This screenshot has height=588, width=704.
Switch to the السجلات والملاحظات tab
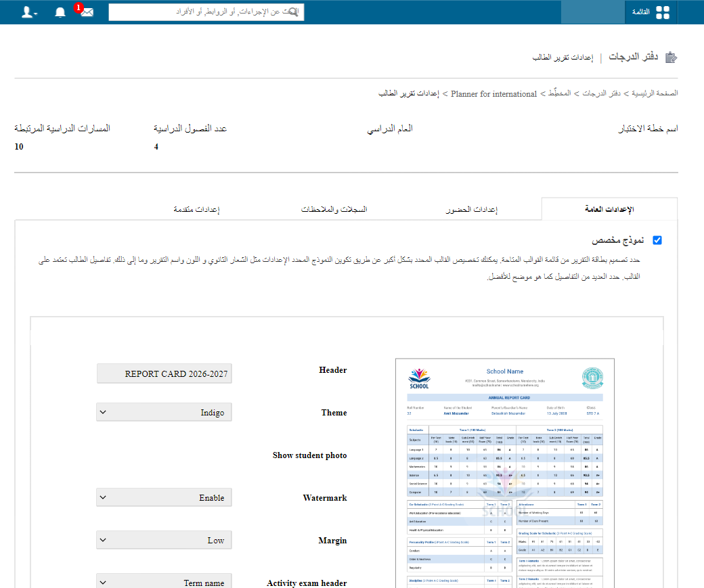[x=334, y=209]
